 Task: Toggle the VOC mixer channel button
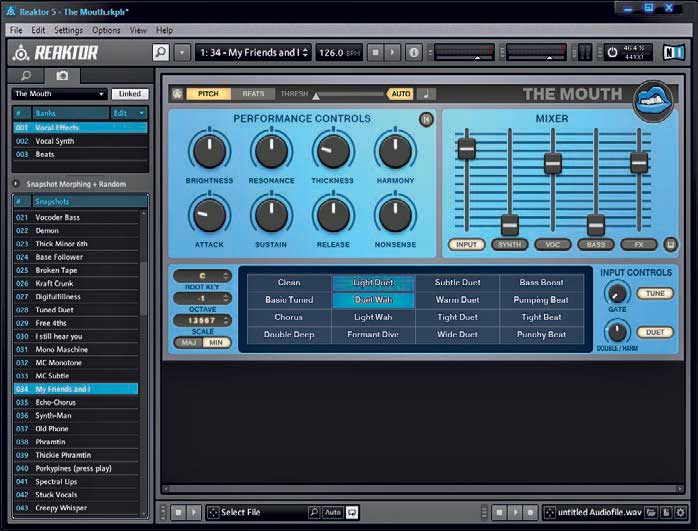(x=552, y=244)
